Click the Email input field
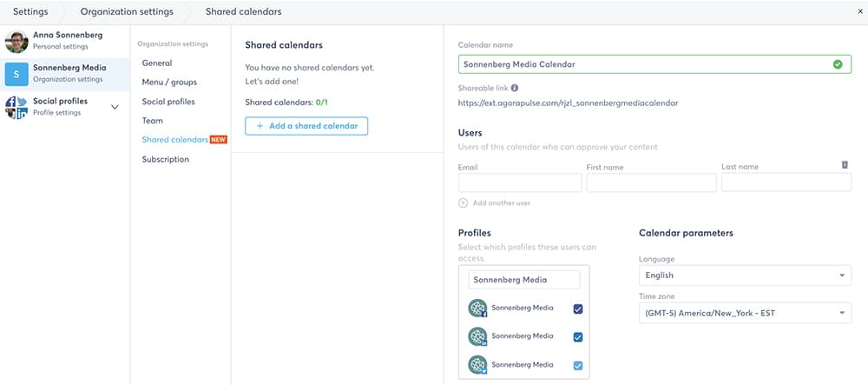 tap(520, 183)
